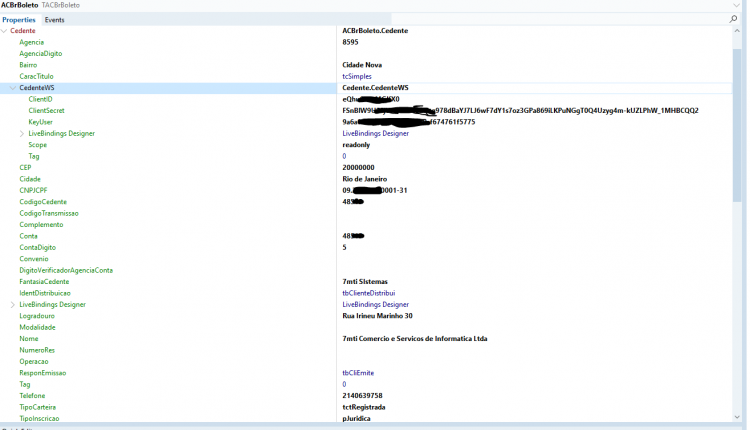Click the FantasiaCedente value 7mti Sistemas
The width and height of the screenshot is (750, 430).
[365, 282]
